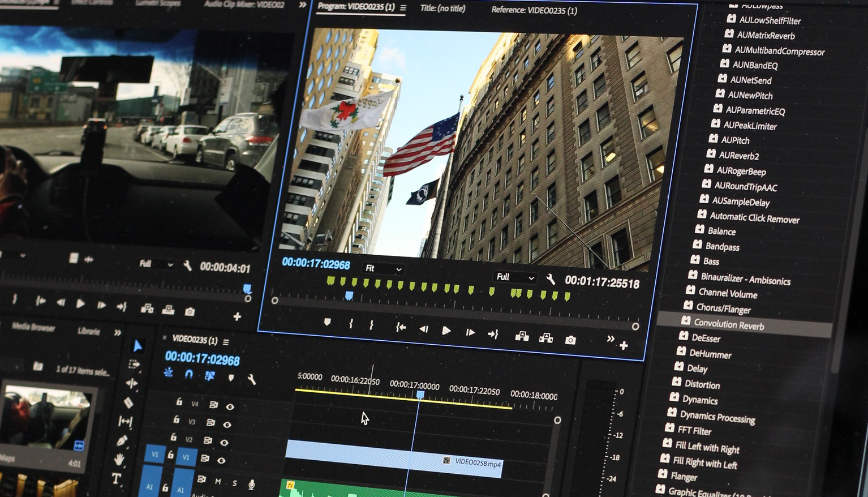Solo audio track A1

(x=234, y=483)
